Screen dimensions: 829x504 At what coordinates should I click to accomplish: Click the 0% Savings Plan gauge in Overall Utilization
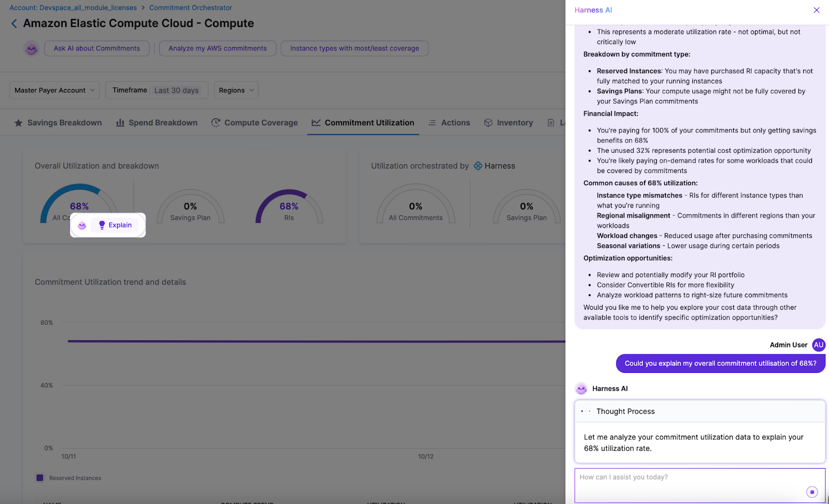(x=190, y=206)
